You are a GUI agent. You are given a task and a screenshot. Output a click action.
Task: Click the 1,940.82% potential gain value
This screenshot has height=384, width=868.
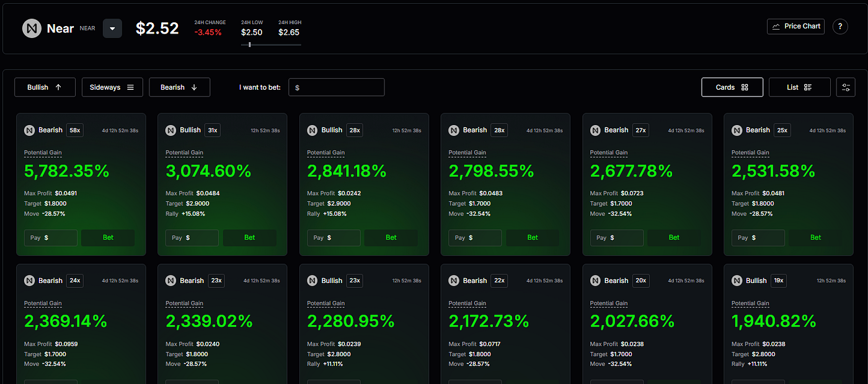coord(774,321)
